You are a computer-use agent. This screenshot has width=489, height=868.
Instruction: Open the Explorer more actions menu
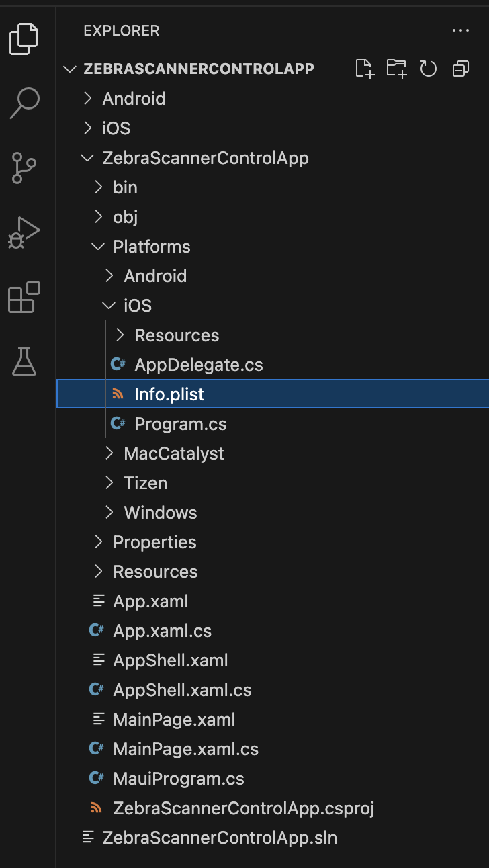(461, 30)
